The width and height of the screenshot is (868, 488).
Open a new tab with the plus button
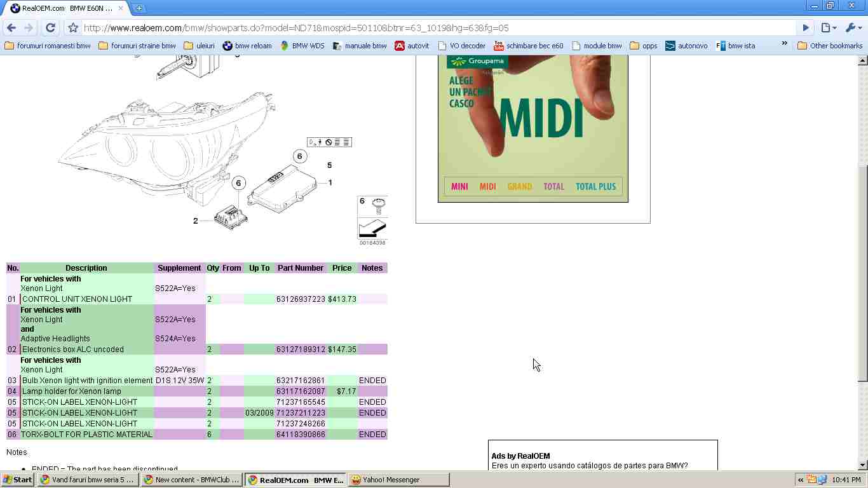tap(139, 8)
